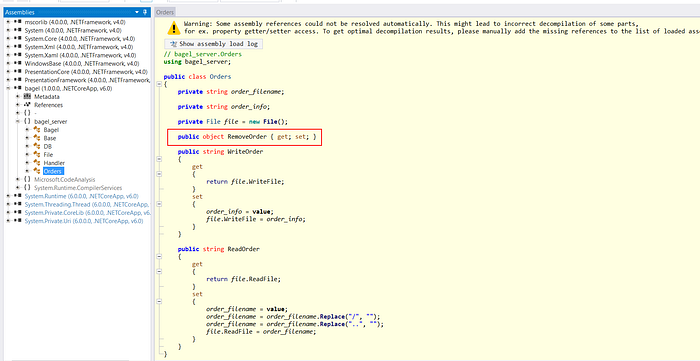700x361 pixels.
Task: Click the System.Core assembly icon
Action: (x=18, y=38)
